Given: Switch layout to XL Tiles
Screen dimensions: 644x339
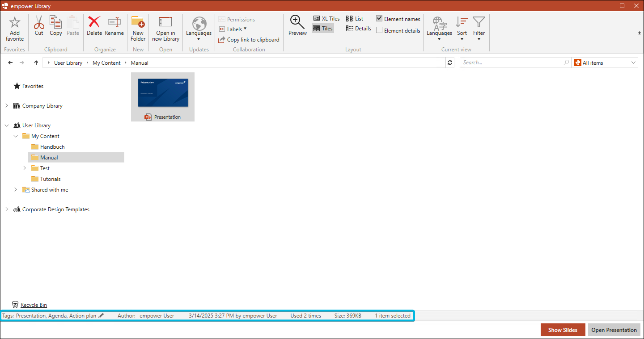Looking at the screenshot, I should pyautogui.click(x=326, y=19).
